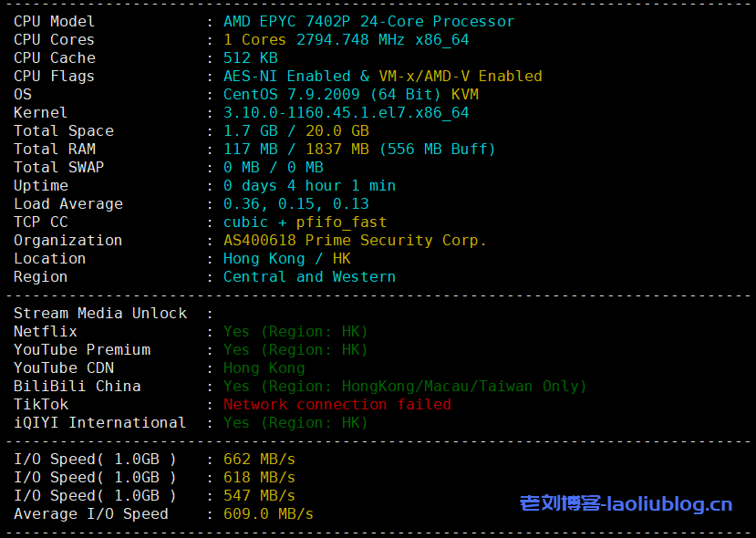
Task: Click the Hong Kong / HK location value
Action: pos(286,258)
